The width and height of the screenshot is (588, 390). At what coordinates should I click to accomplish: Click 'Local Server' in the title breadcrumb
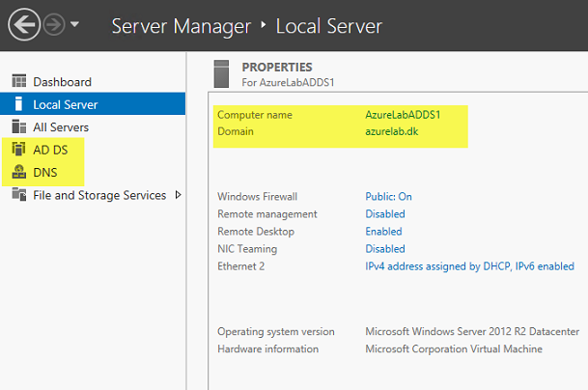pyautogui.click(x=329, y=26)
